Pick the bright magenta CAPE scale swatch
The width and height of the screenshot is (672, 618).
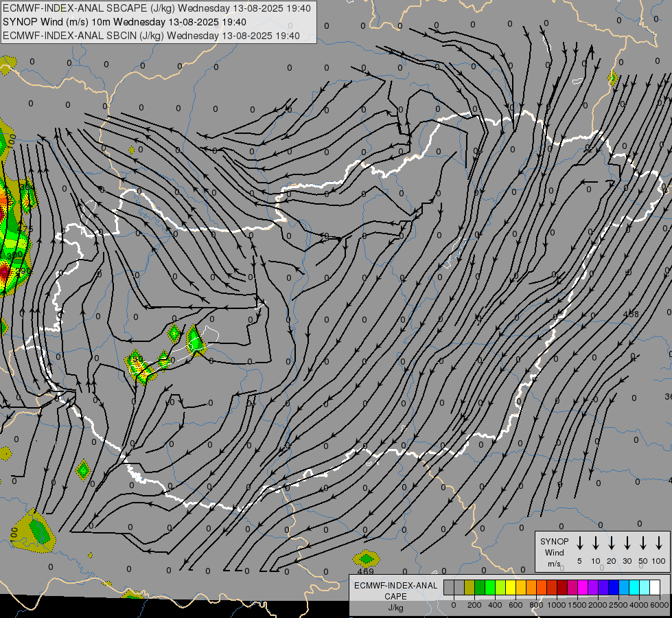click(x=583, y=588)
